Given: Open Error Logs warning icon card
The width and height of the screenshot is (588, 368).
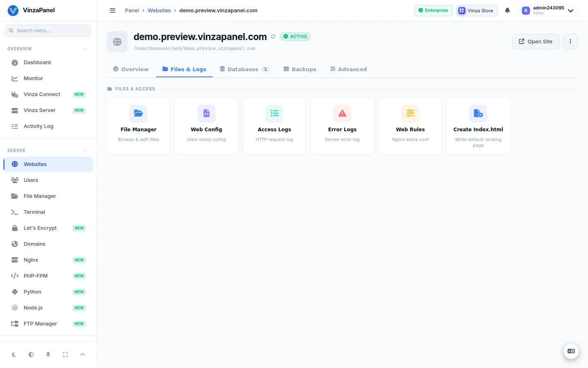Looking at the screenshot, I should tap(342, 126).
